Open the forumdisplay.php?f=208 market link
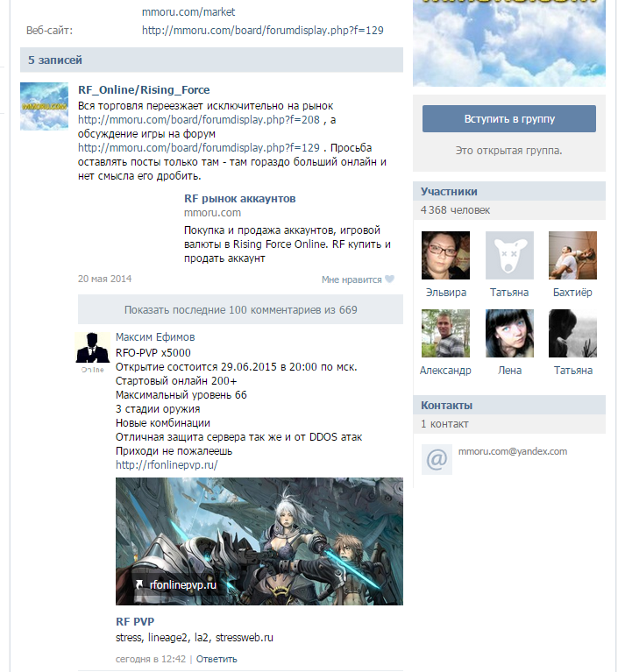The width and height of the screenshot is (625, 672). coord(198,119)
